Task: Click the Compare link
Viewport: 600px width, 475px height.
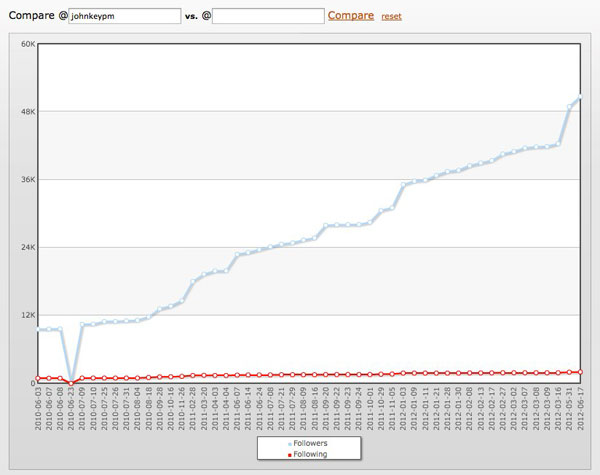Action: 351,15
